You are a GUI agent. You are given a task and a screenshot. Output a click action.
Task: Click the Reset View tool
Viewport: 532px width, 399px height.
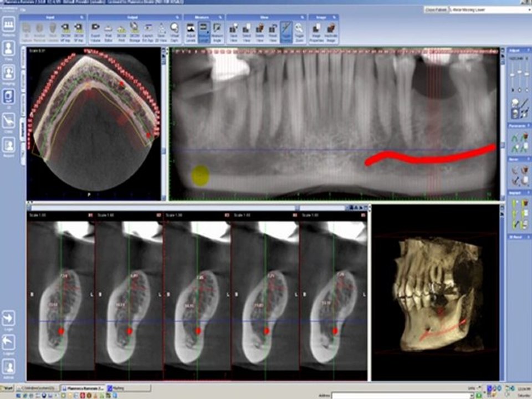point(273,32)
